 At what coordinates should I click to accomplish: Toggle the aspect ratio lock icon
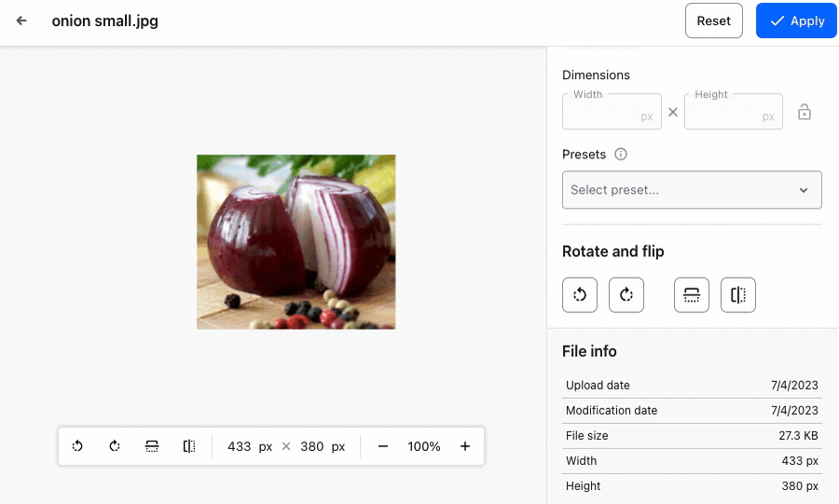click(x=805, y=113)
